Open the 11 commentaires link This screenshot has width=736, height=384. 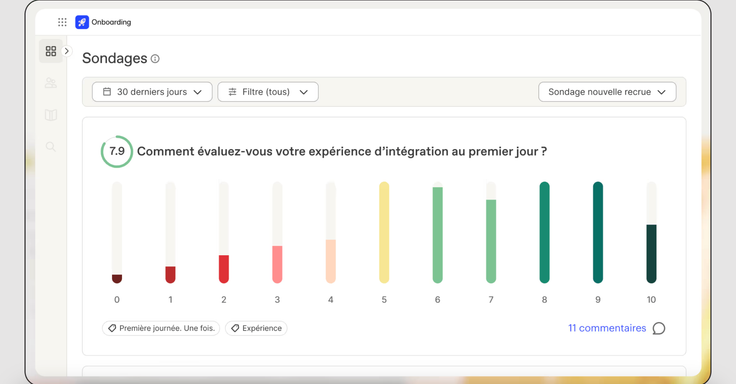click(x=607, y=328)
